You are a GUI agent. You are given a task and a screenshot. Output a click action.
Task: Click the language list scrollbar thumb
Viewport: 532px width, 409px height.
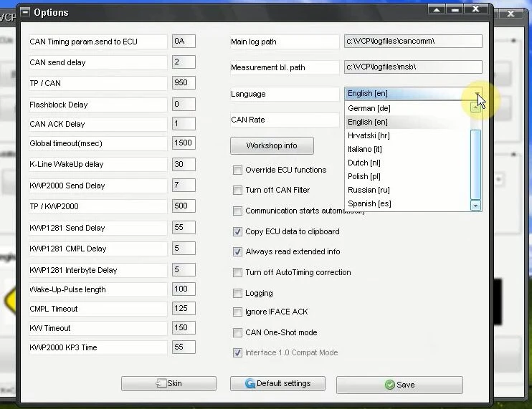tap(475, 165)
